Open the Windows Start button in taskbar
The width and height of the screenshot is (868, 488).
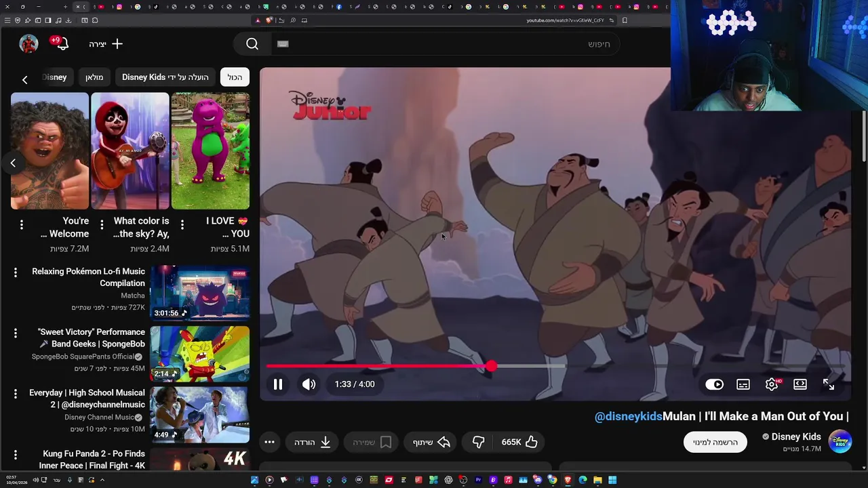point(612,480)
